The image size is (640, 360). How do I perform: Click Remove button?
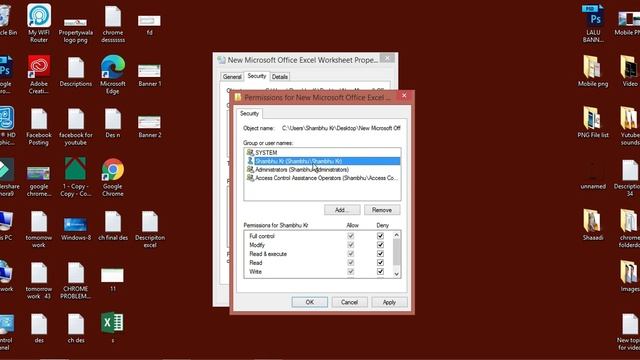pos(382,210)
